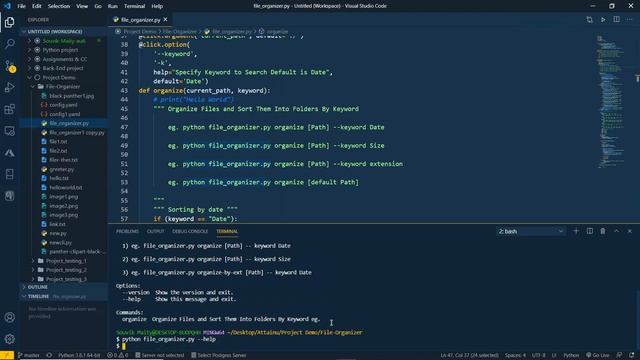640x360 pixels.
Task: Open the Manage gear icon
Action: pos(9,339)
